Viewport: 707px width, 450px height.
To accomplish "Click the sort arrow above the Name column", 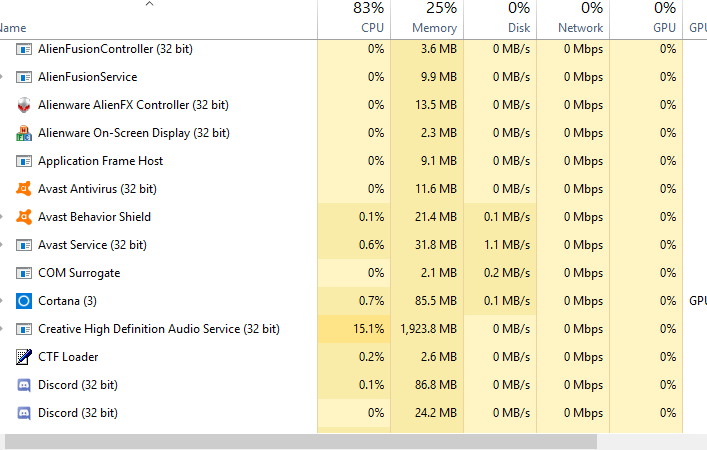I will (150, 4).
